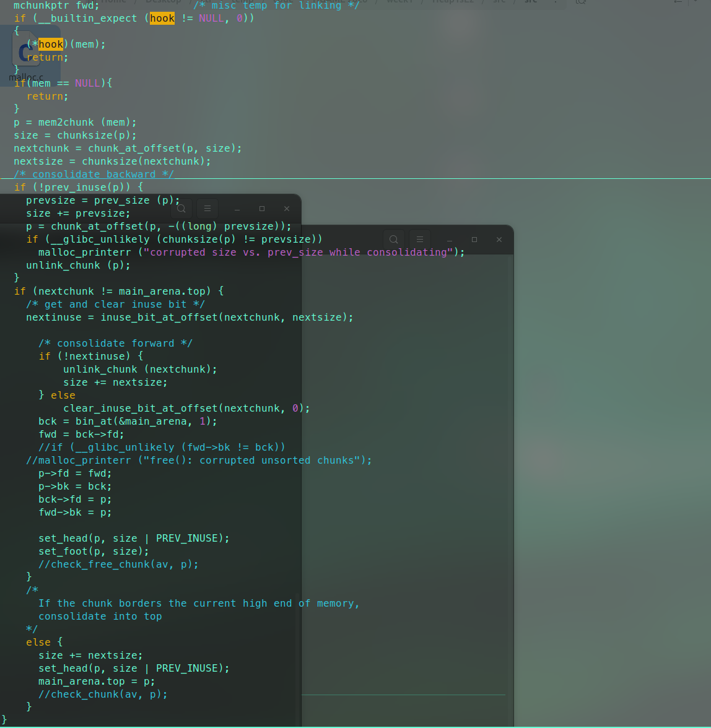This screenshot has height=728, width=711.
Task: Click comment 'consolidate backward'
Action: coord(94,174)
